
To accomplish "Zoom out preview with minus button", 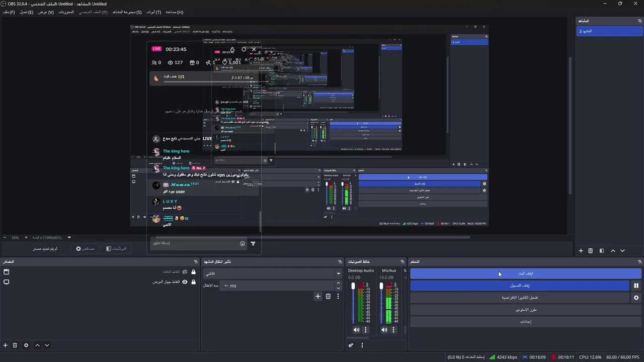I will pyautogui.click(x=5, y=237).
